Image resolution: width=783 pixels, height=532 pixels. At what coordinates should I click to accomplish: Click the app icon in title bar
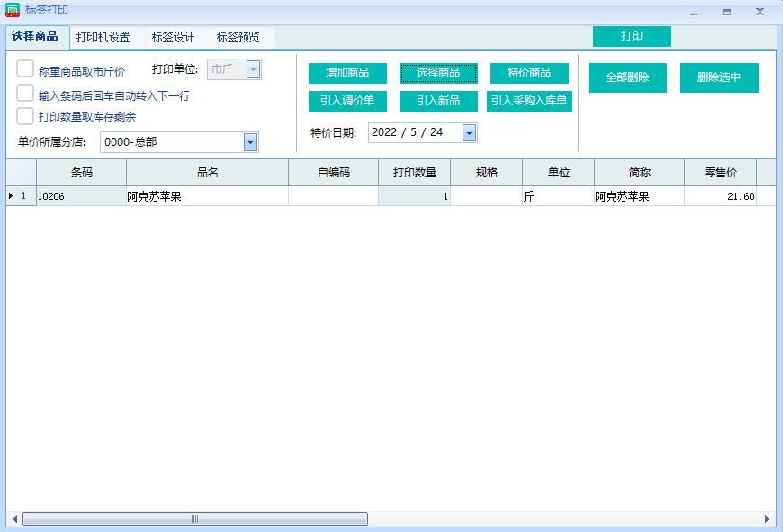pos(13,11)
